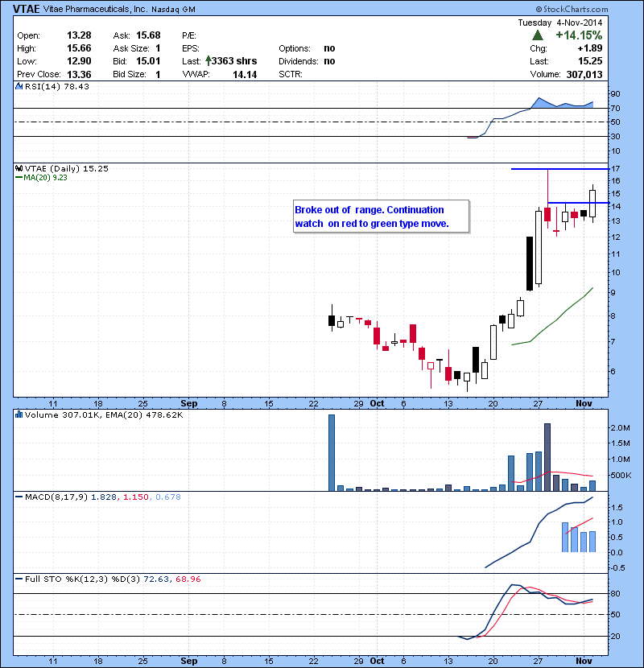Click the green MA(20) legend line
644x668 pixels.
pyautogui.click(x=19, y=178)
